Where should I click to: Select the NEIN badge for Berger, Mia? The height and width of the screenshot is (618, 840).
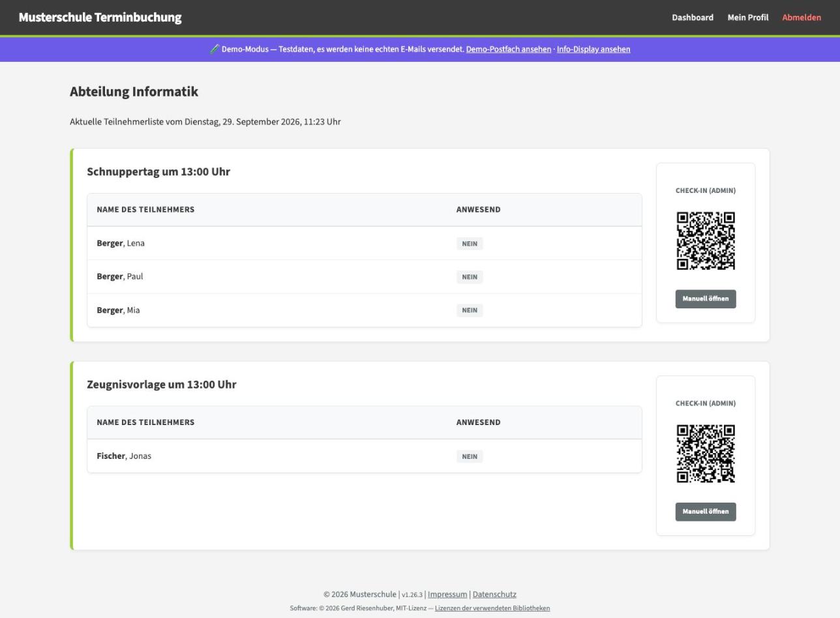click(470, 310)
